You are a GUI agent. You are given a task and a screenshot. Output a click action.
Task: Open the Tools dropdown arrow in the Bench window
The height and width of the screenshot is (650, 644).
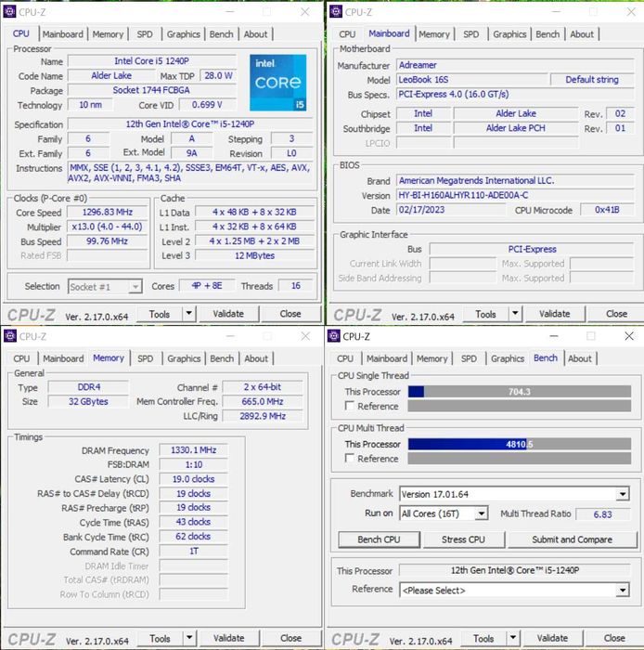point(513,638)
